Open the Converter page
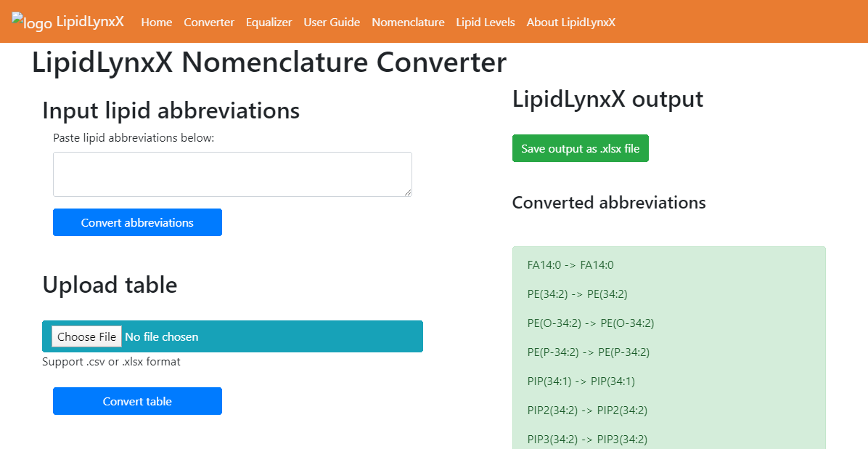 click(208, 23)
